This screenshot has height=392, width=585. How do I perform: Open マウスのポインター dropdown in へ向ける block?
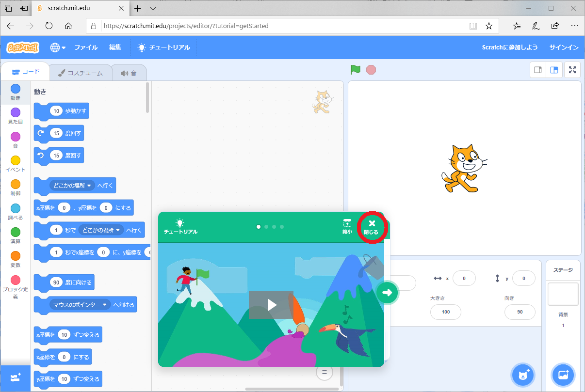click(80, 305)
